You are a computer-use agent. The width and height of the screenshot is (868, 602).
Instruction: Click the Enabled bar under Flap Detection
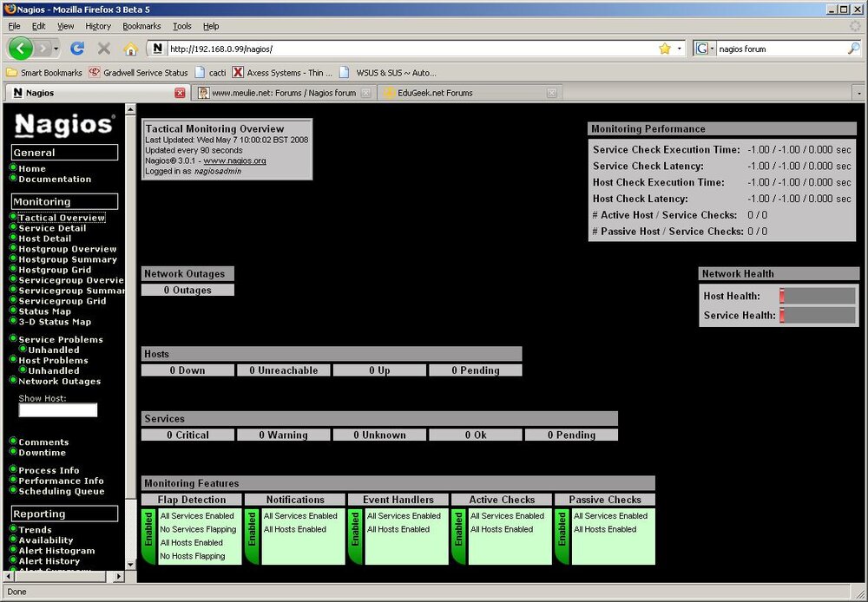coord(149,536)
